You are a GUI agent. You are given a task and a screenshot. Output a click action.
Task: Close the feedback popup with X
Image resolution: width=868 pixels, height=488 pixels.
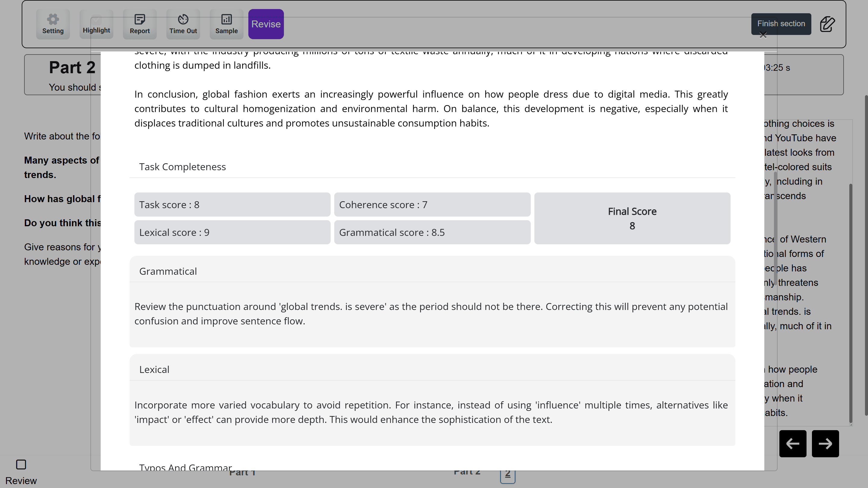click(763, 35)
